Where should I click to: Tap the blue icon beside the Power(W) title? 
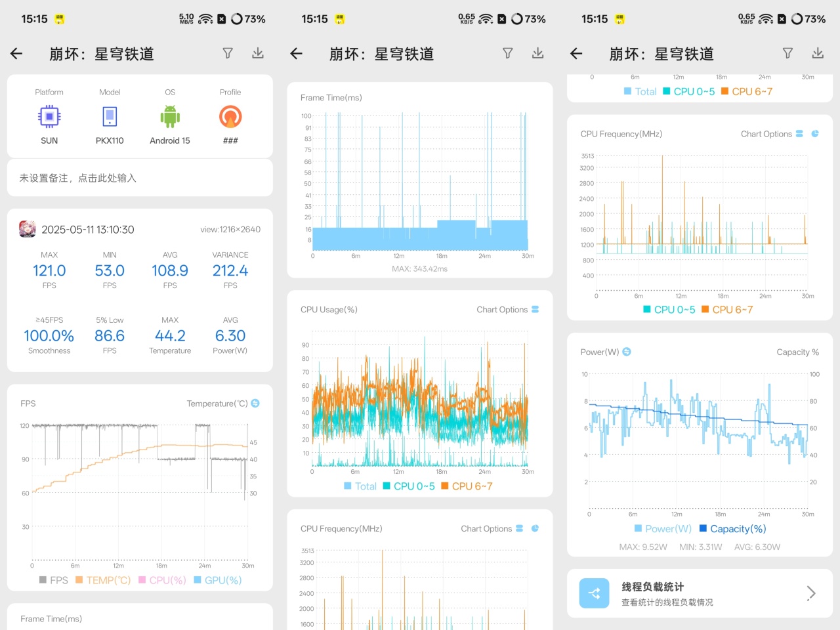[627, 352]
